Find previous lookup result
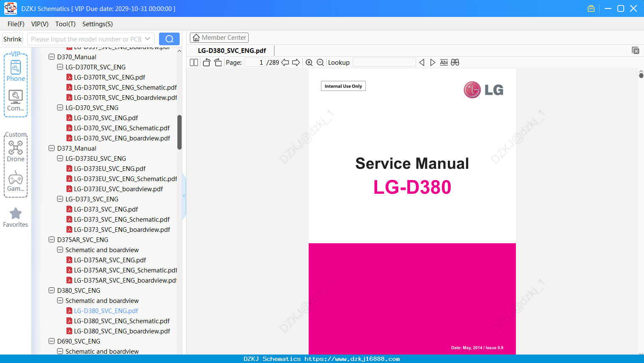 coord(422,63)
